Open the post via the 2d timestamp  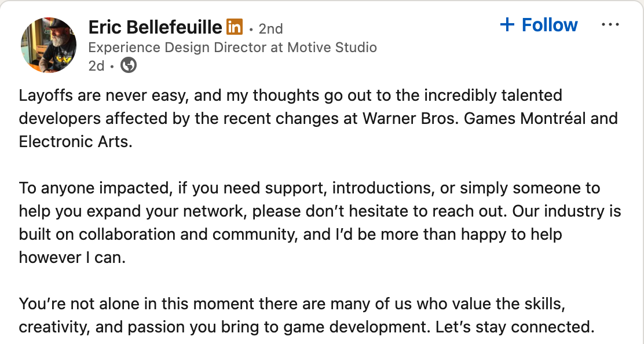[x=97, y=65]
